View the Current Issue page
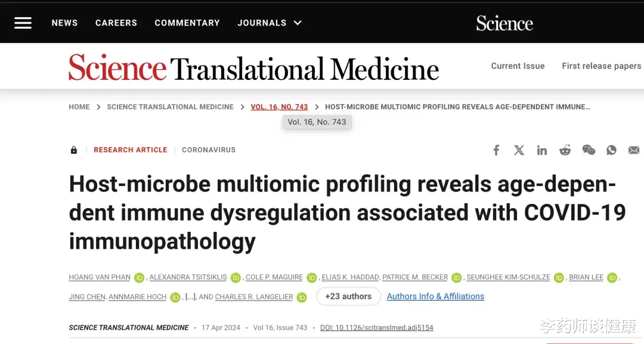The image size is (644, 344). (518, 66)
